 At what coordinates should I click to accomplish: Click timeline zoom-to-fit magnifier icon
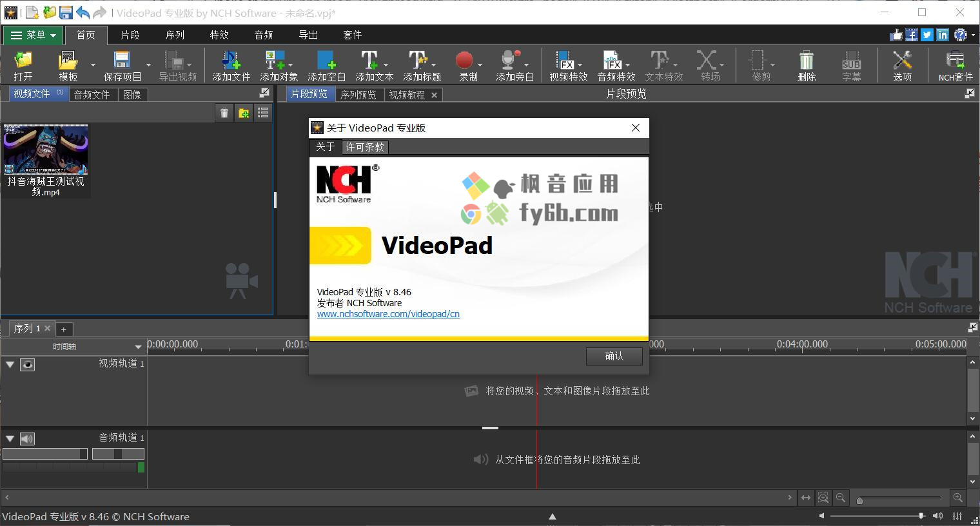click(x=823, y=497)
